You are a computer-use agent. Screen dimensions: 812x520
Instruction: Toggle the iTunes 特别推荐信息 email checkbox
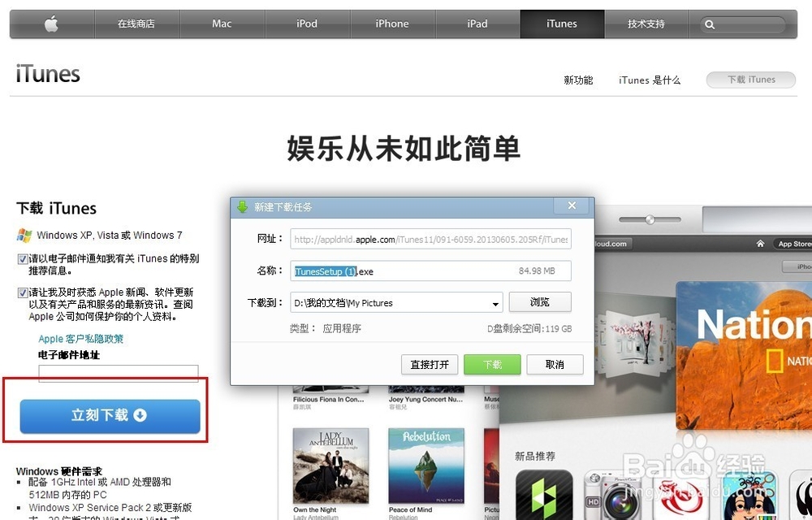point(23,259)
